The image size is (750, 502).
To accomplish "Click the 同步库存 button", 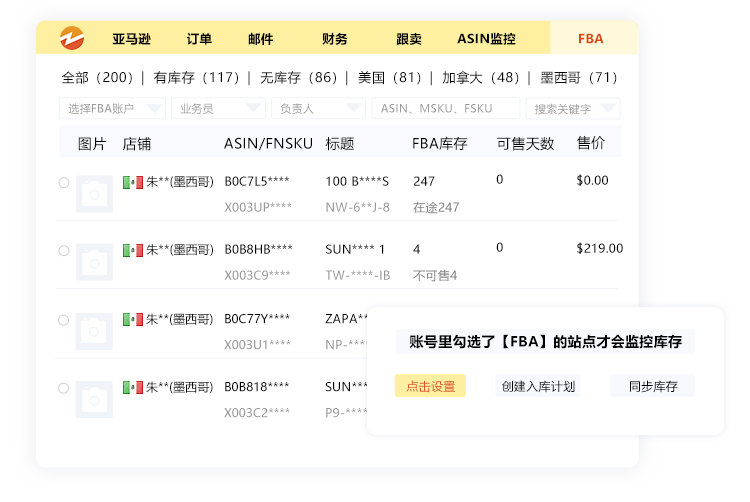I will (652, 387).
